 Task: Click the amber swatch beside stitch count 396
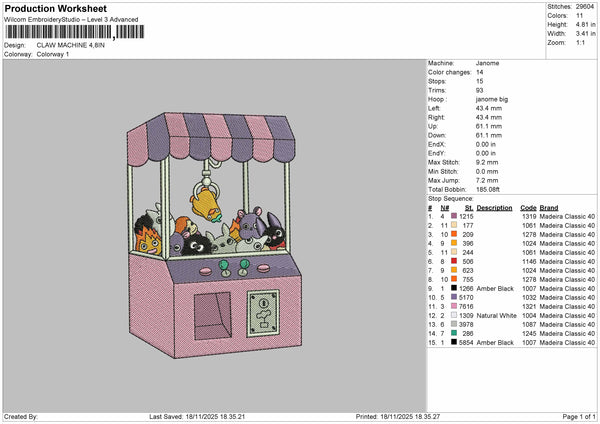coord(454,243)
